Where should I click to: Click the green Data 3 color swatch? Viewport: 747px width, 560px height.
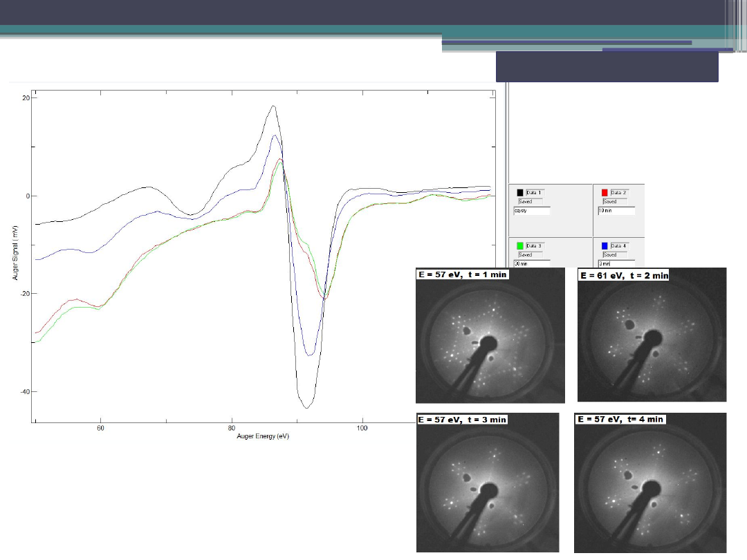(x=520, y=245)
